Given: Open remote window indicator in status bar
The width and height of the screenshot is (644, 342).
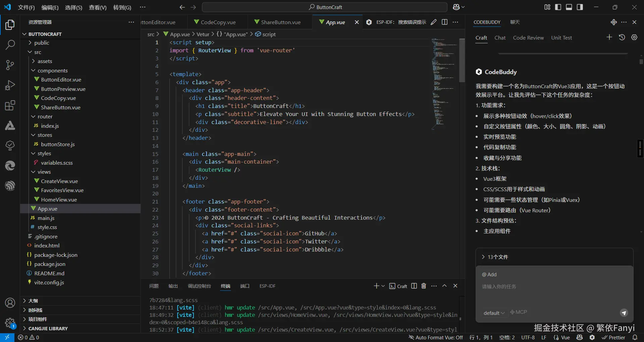Looking at the screenshot, I should (7, 338).
